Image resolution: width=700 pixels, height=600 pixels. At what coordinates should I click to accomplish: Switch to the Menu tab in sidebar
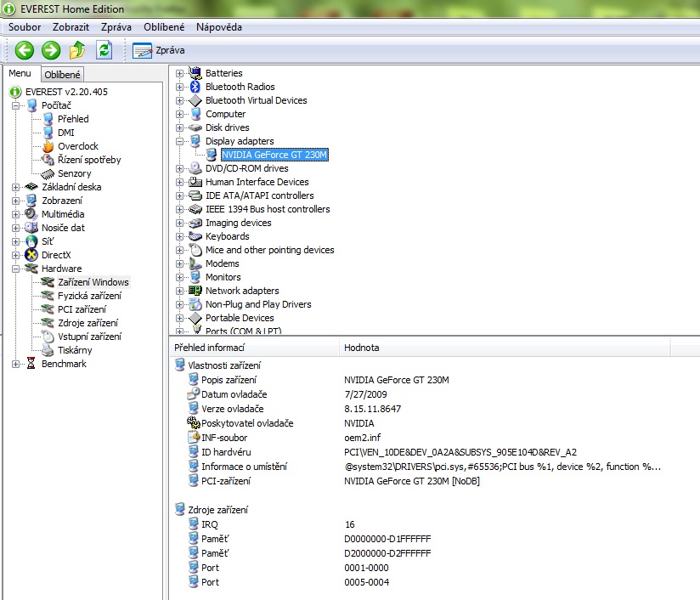coord(20,73)
